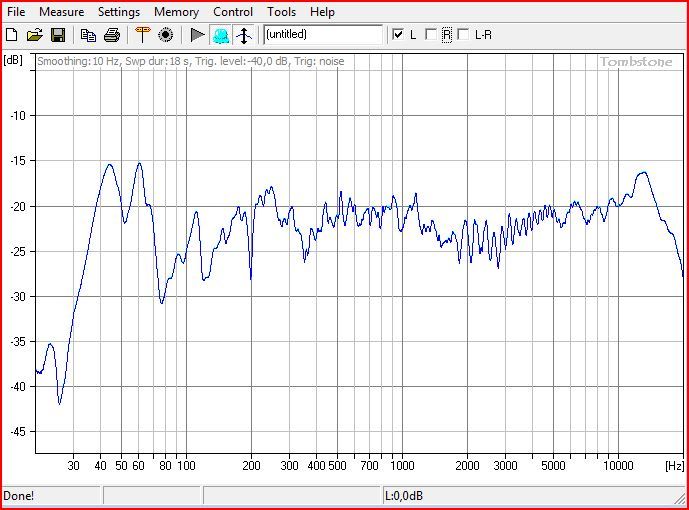Click the cyan highlighted toolbar icon
Image resolution: width=689 pixels, height=510 pixels.
[220, 35]
